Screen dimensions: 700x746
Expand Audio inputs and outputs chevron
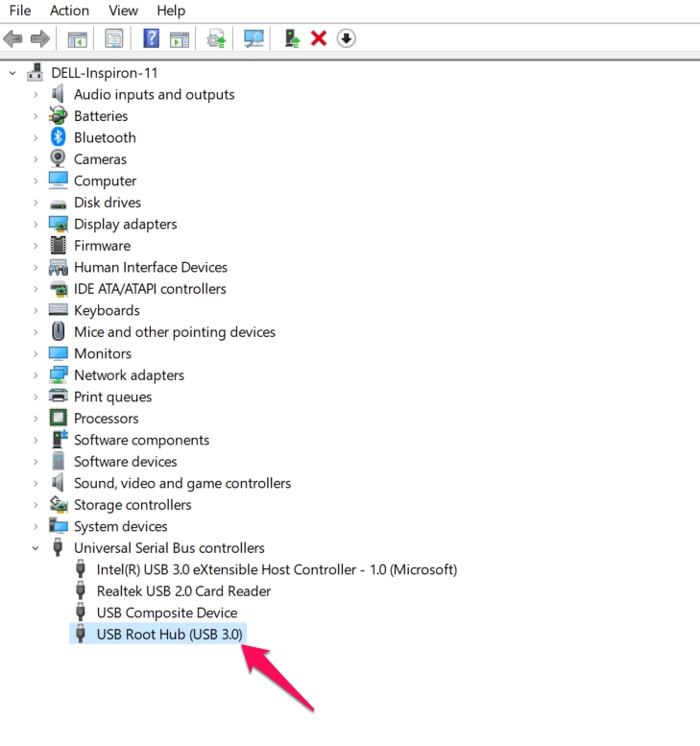point(36,95)
